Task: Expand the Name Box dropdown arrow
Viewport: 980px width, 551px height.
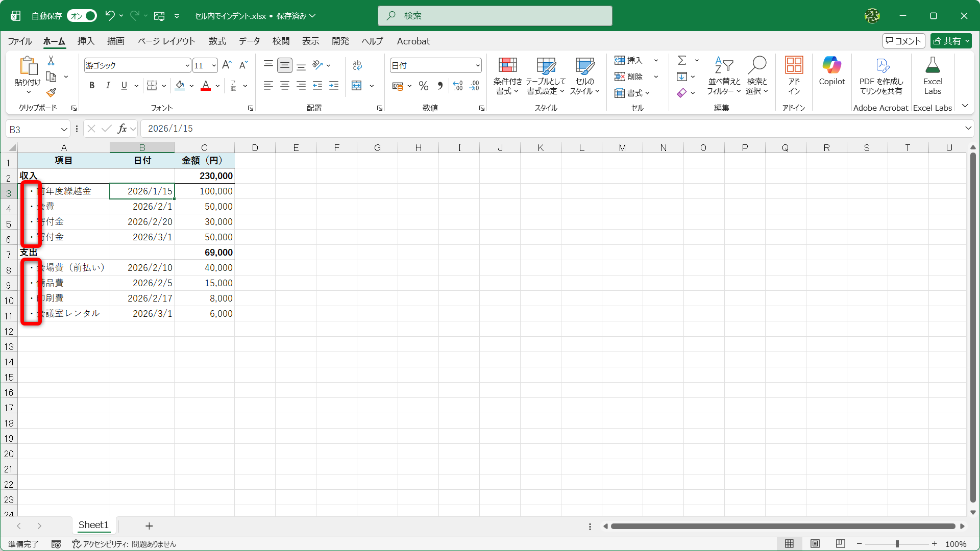Action: coord(64,129)
